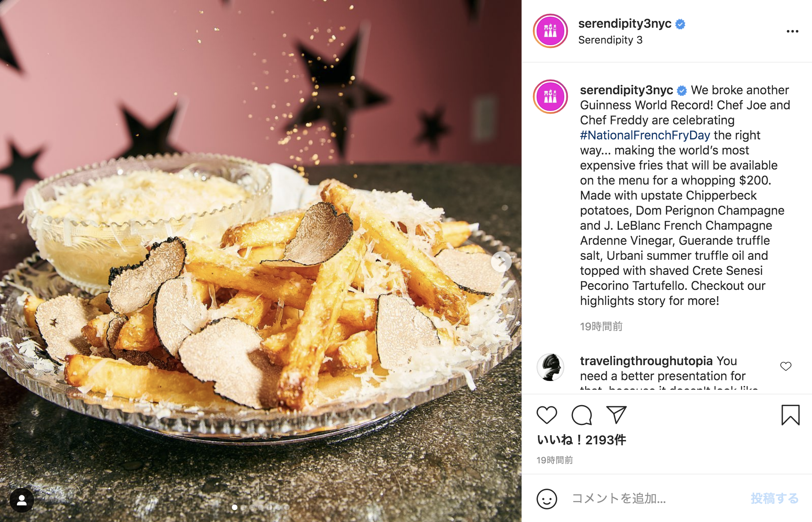Like the post with the heart icon
This screenshot has height=522, width=812.
point(547,415)
